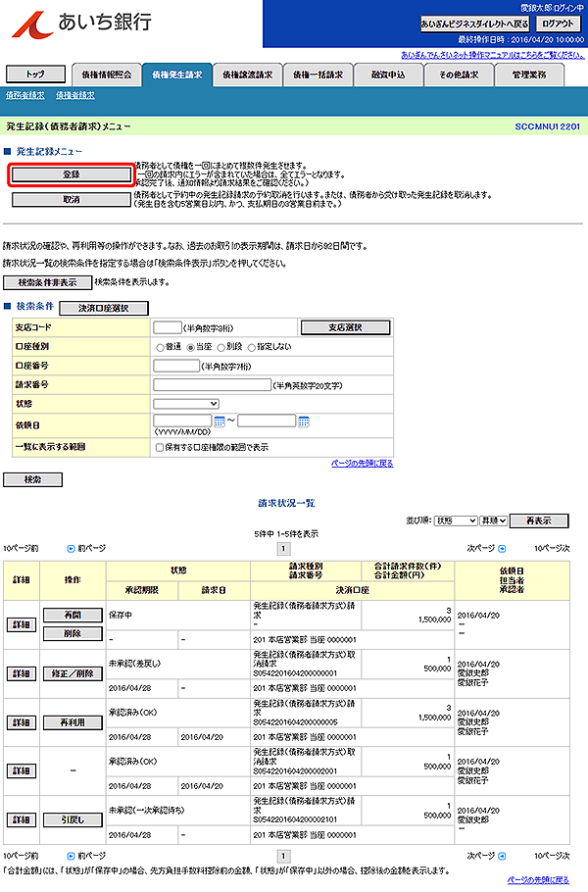Click the 修正／削除 button
Image resolution: width=588 pixels, height=892 pixels.
(73, 673)
